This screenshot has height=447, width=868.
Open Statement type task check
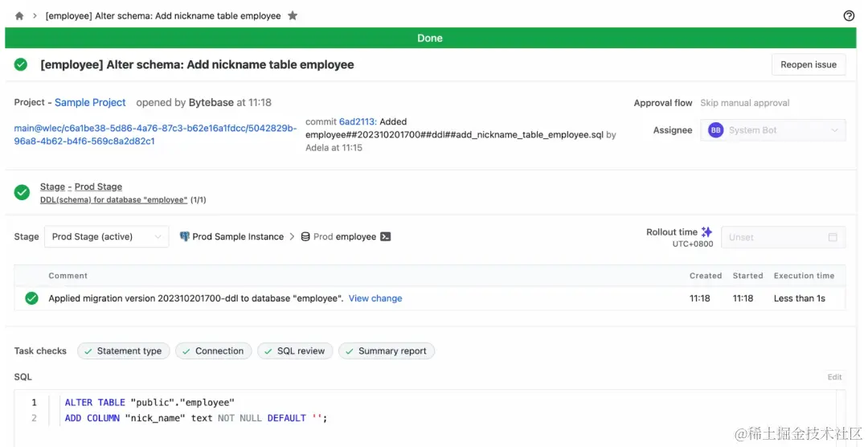coord(124,351)
